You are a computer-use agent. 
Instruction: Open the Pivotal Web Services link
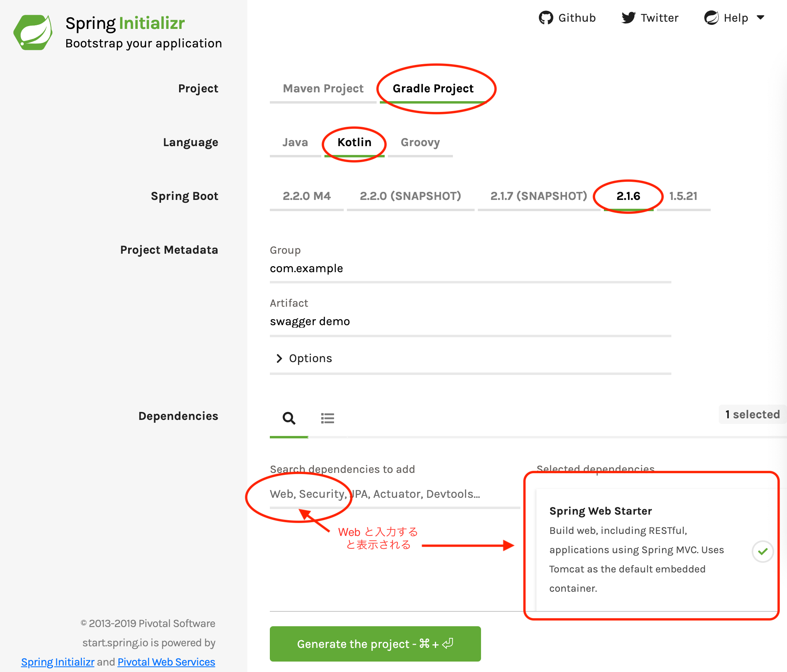(166, 662)
